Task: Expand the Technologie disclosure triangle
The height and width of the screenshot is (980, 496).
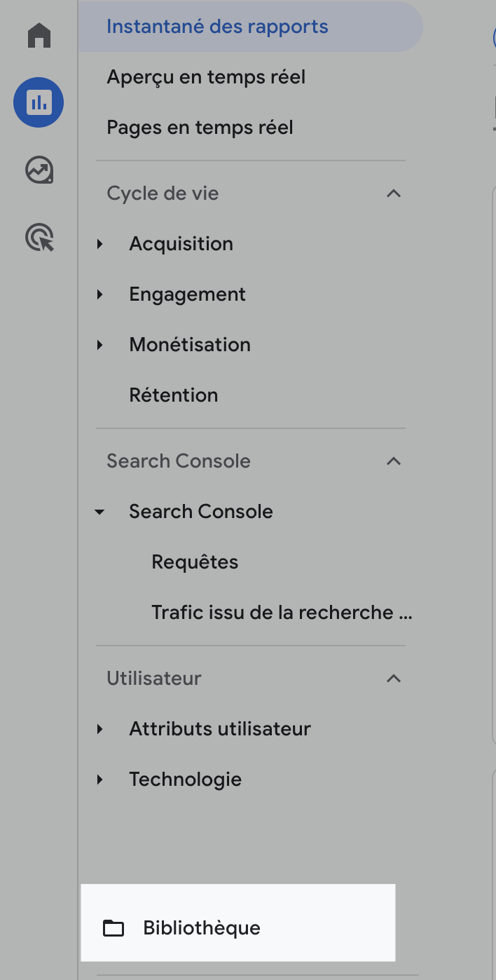Action: 100,780
